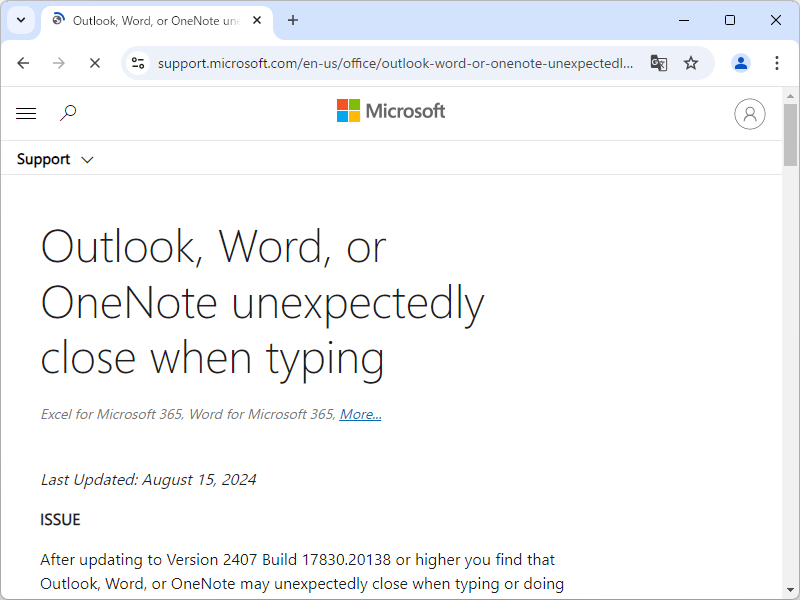Expand the Support dropdown menu
The width and height of the screenshot is (800, 600).
(56, 159)
